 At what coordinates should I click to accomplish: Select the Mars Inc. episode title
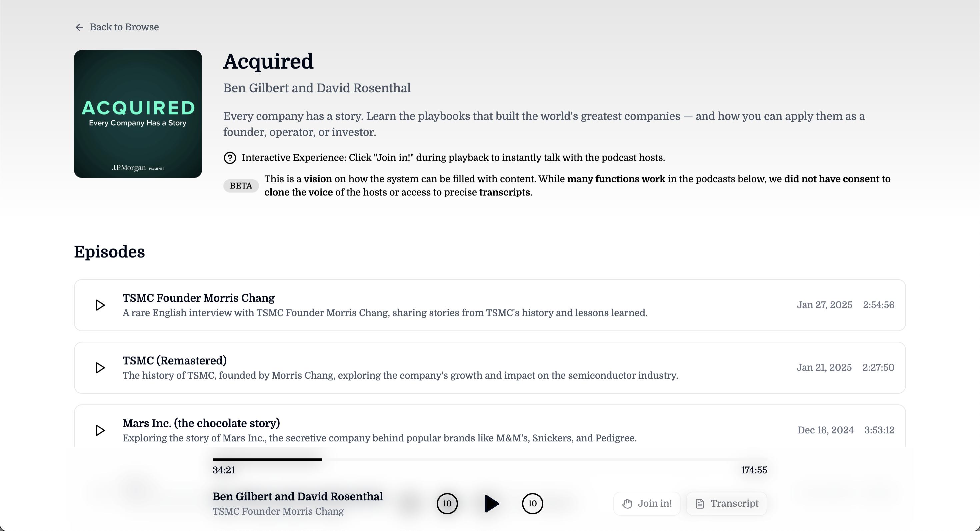pyautogui.click(x=201, y=423)
